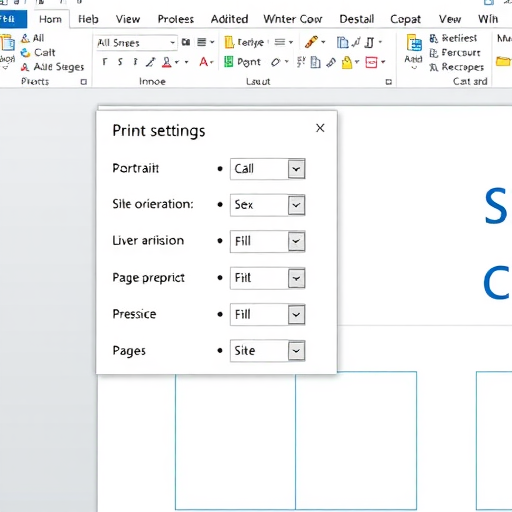This screenshot has height=512, width=512.
Task: Click the Retiiest icon in ribbon
Action: click(x=433, y=39)
